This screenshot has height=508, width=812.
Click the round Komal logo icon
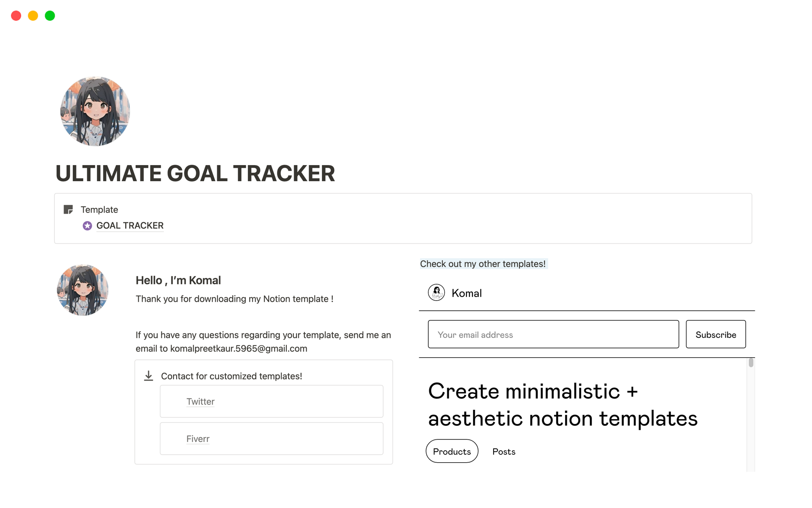tap(436, 293)
